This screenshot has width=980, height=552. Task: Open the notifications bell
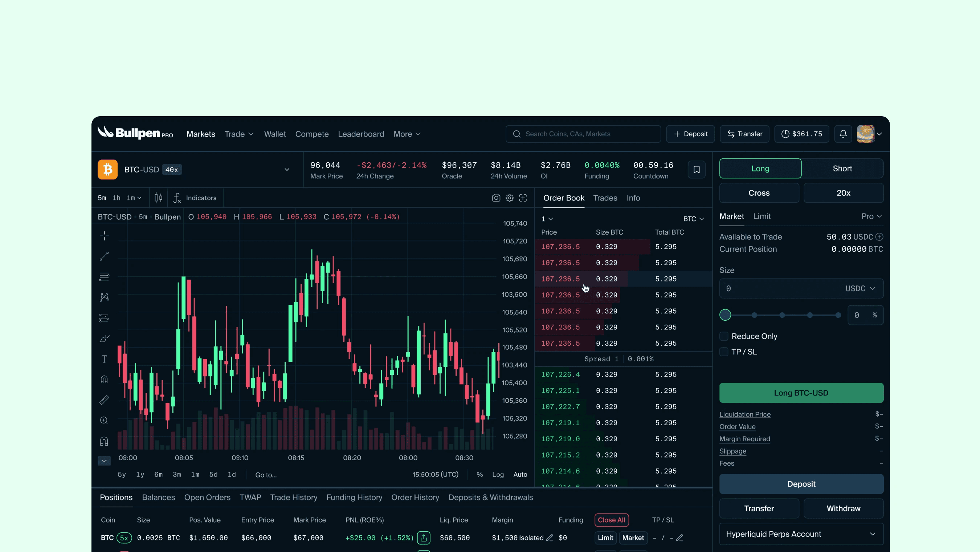coord(843,134)
